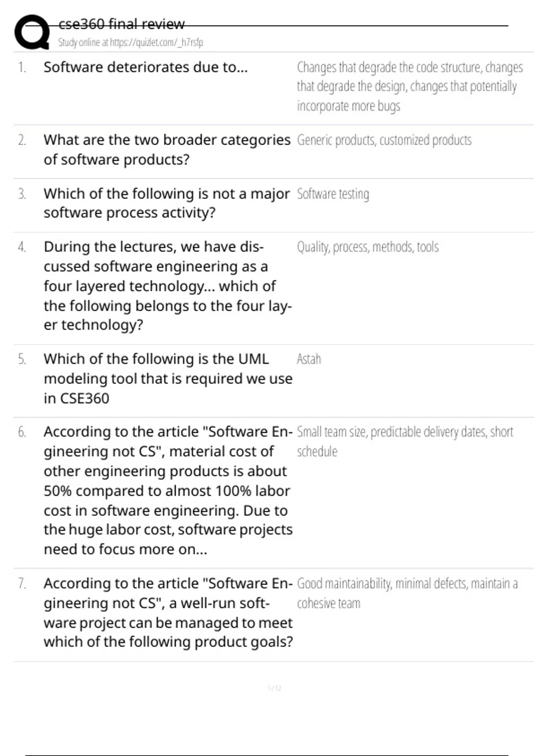This screenshot has width=534, height=756.
Task: Open the quizlet.com study online link
Action: (x=130, y=43)
